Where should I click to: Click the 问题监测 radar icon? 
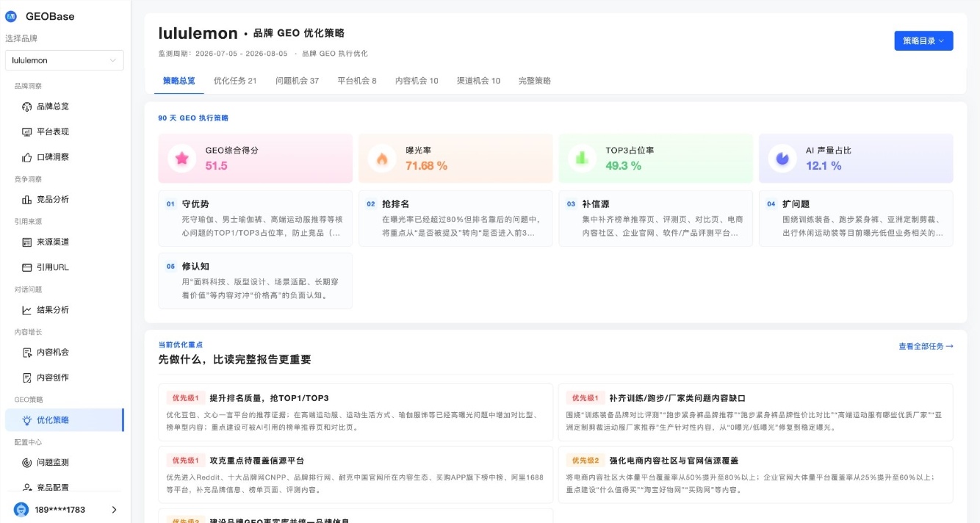pos(27,463)
